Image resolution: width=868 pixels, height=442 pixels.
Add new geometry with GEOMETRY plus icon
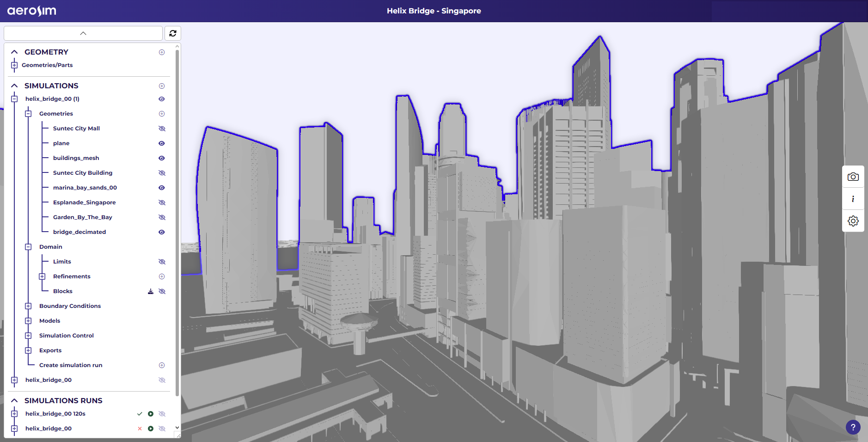(162, 52)
